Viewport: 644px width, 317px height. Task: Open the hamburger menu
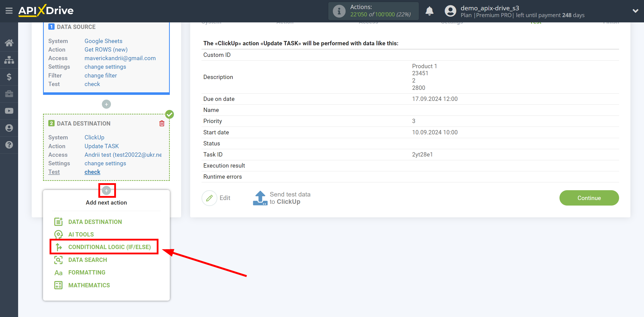pyautogui.click(x=9, y=11)
